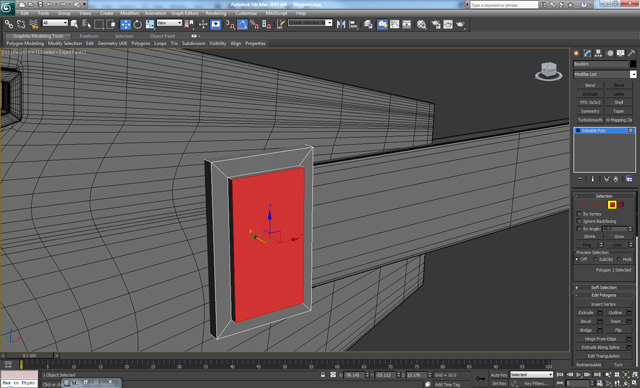640x388 pixels.
Task: Click the 0 / 100 time slider
Action: coord(29,355)
